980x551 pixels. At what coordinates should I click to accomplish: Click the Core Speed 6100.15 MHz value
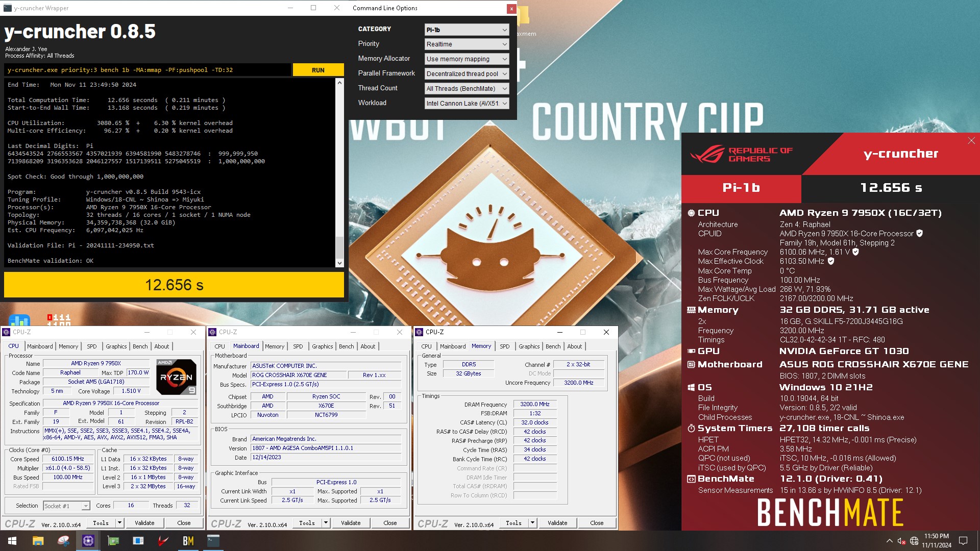tap(68, 459)
